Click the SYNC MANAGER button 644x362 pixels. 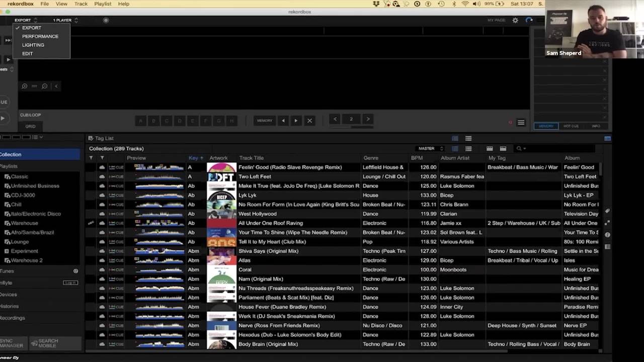pyautogui.click(x=12, y=343)
